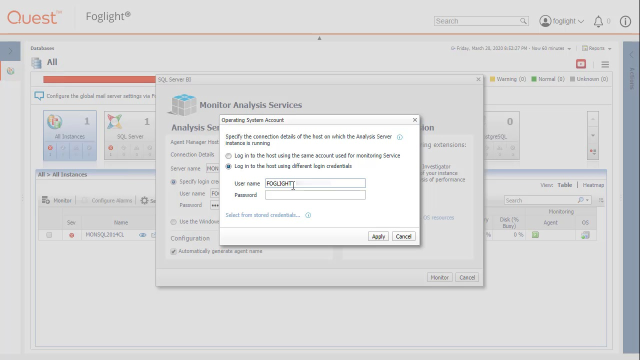Click the OS monitoring icon in MONSQL2014CL row
Image resolution: width=640 pixels, height=360 pixels.
pyautogui.click(x=585, y=235)
